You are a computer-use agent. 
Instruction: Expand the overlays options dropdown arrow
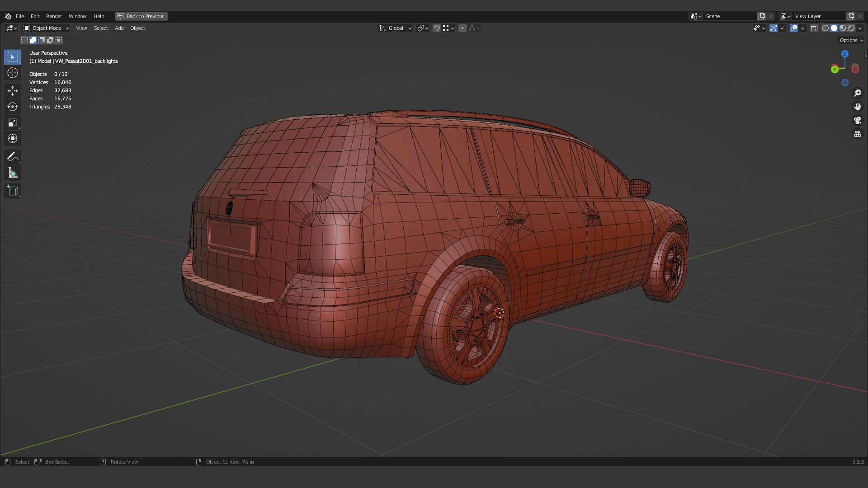tap(802, 28)
